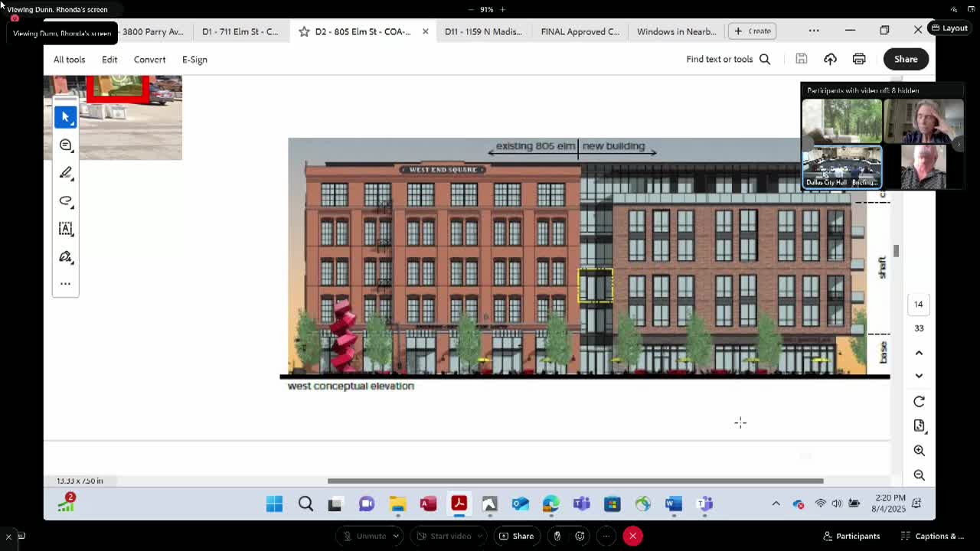
Task: Open Microsoft Edge from the taskbar
Action: pyautogui.click(x=550, y=504)
